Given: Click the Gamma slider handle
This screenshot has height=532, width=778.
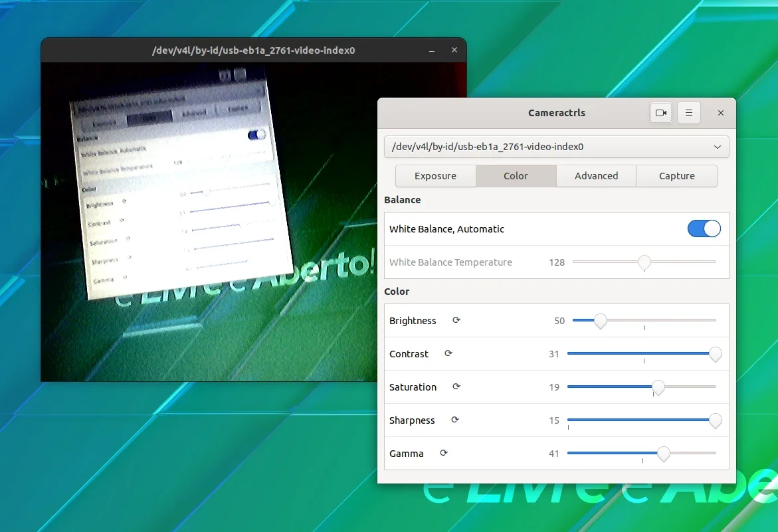Looking at the screenshot, I should pyautogui.click(x=663, y=454).
